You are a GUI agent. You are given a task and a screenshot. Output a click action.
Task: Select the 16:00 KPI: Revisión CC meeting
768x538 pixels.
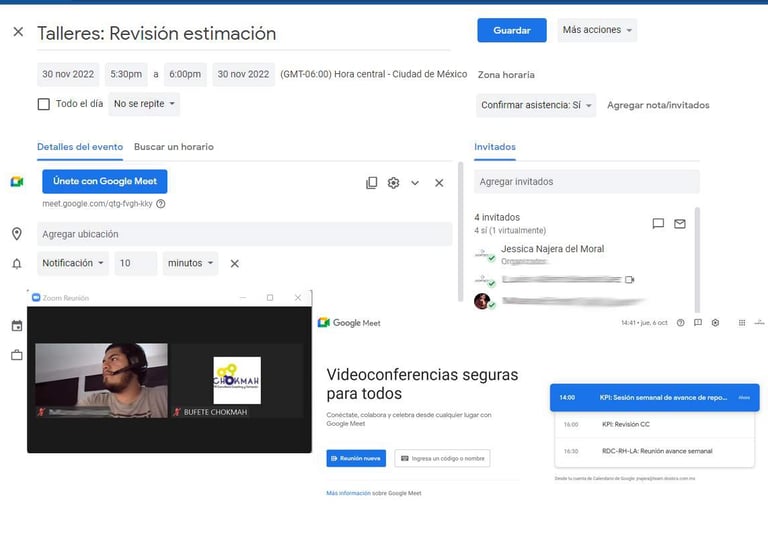(x=655, y=424)
